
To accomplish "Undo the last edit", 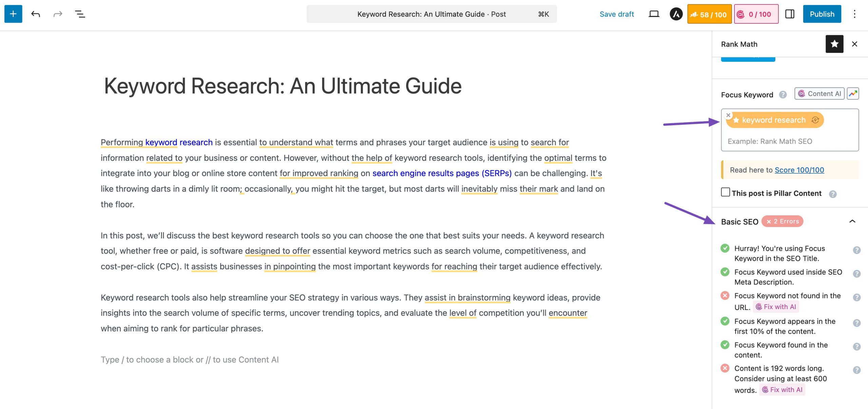I will click(36, 14).
